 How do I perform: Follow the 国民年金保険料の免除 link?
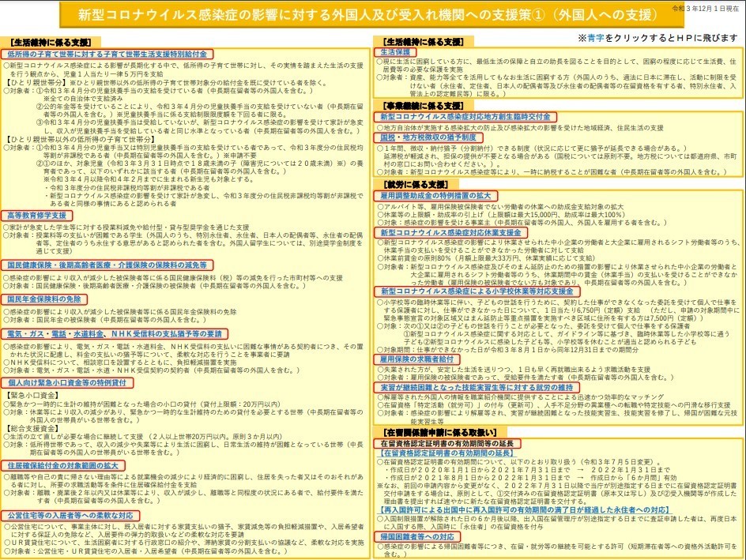(x=43, y=299)
